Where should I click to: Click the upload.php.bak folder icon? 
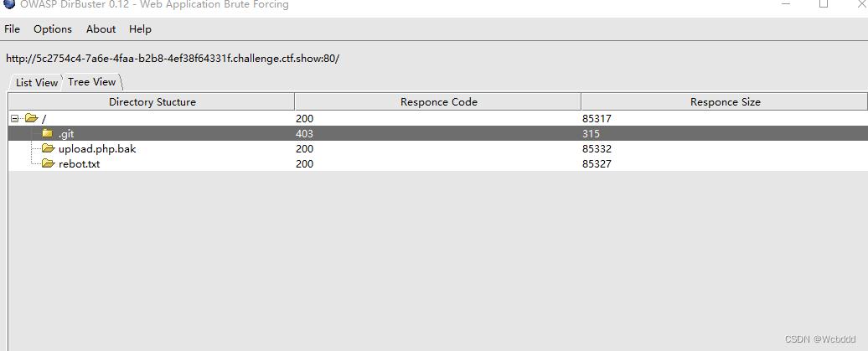pos(49,148)
